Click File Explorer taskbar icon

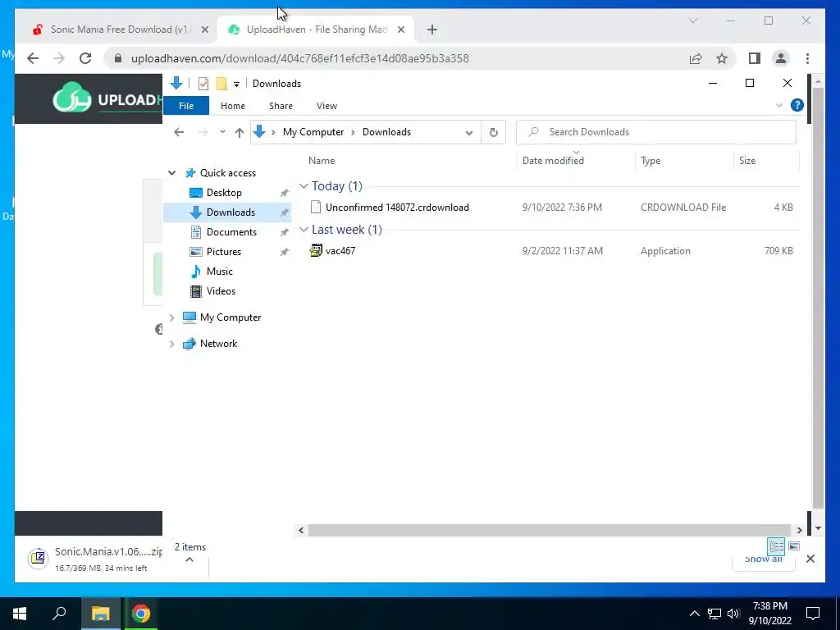100,614
